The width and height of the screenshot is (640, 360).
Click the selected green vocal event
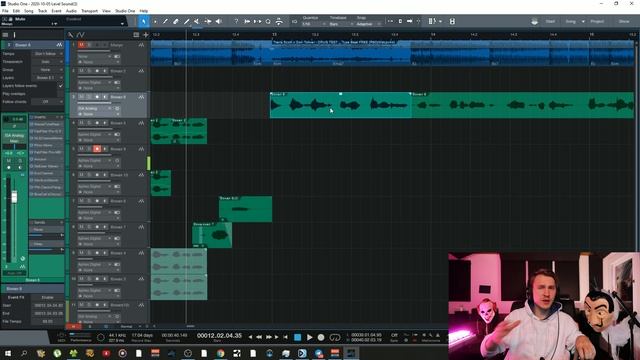[x=341, y=105]
